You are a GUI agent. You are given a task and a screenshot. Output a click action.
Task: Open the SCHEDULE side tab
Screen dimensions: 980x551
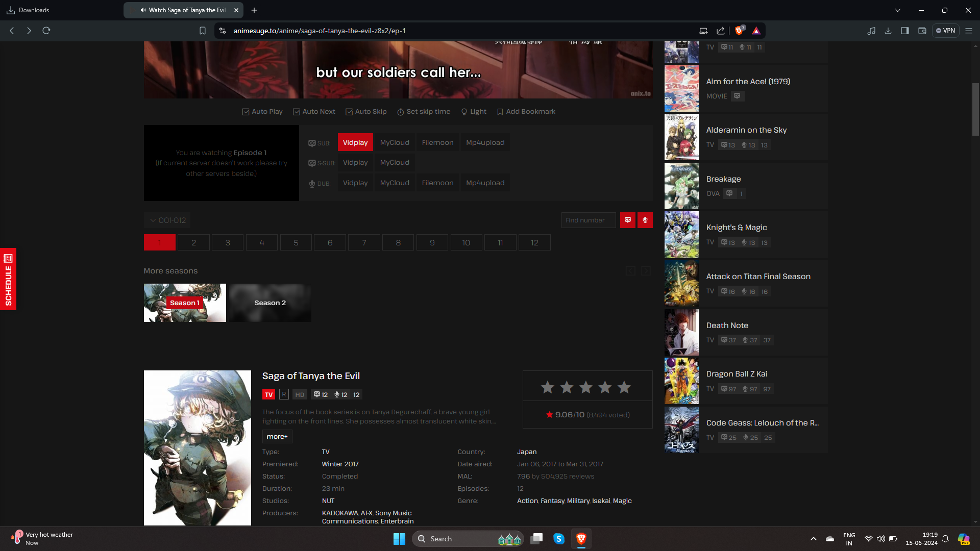pos(8,279)
